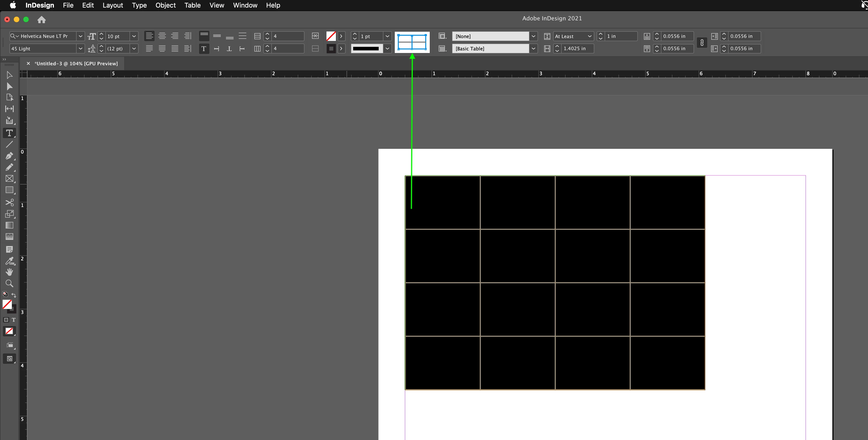Viewport: 868px width, 440px height.
Task: Click the Home button
Action: click(41, 20)
